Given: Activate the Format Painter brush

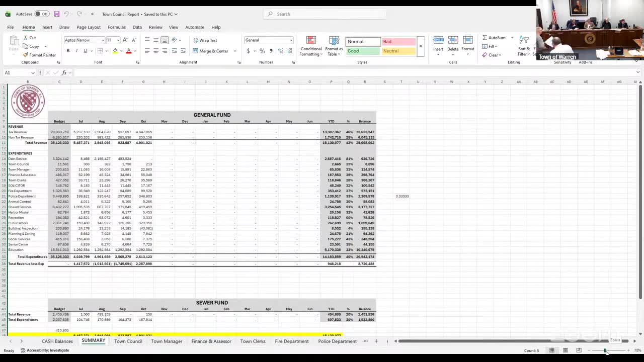Looking at the screenshot, I should tap(39, 55).
